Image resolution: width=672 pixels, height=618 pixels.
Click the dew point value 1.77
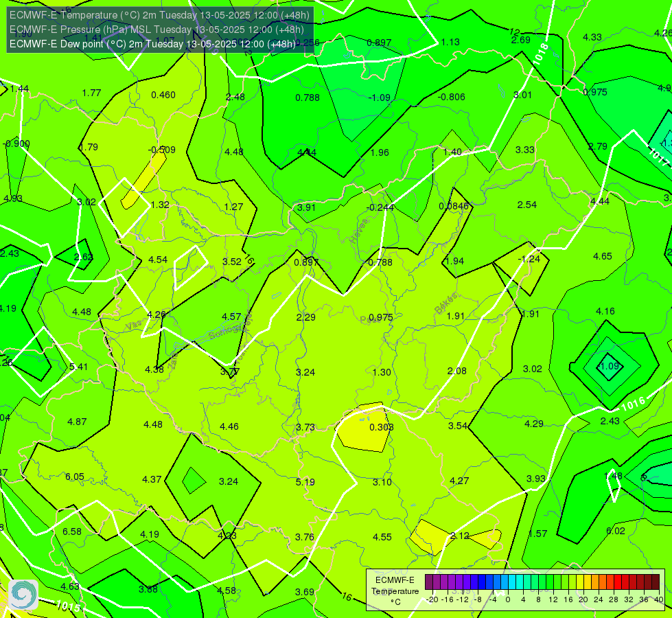(92, 93)
